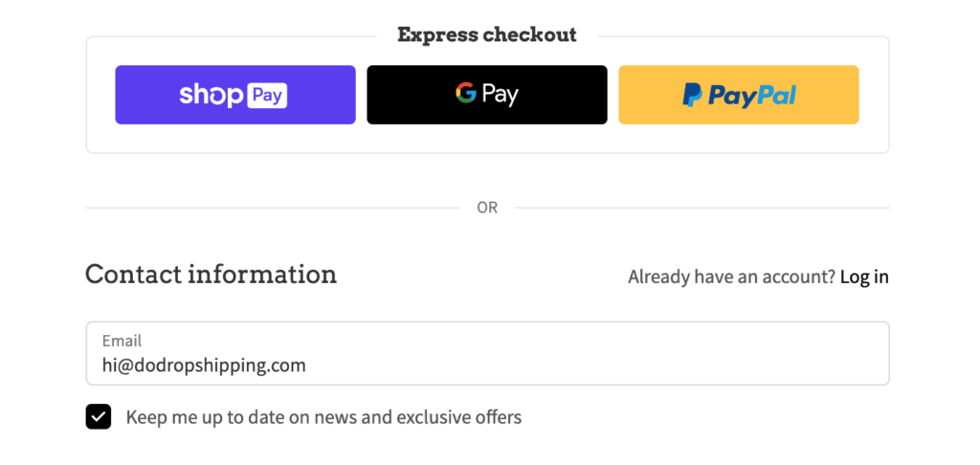The height and width of the screenshot is (465, 980).
Task: Check out with the yellow PayPal button
Action: pyautogui.click(x=739, y=95)
